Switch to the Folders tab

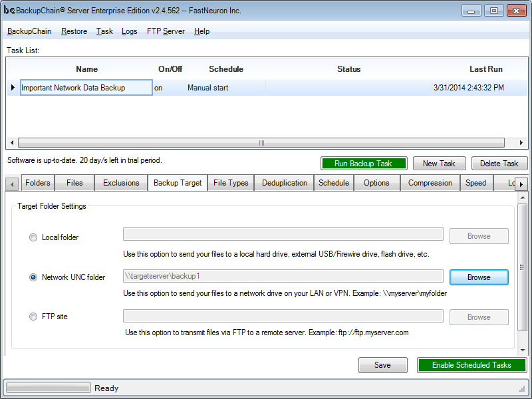[38, 183]
